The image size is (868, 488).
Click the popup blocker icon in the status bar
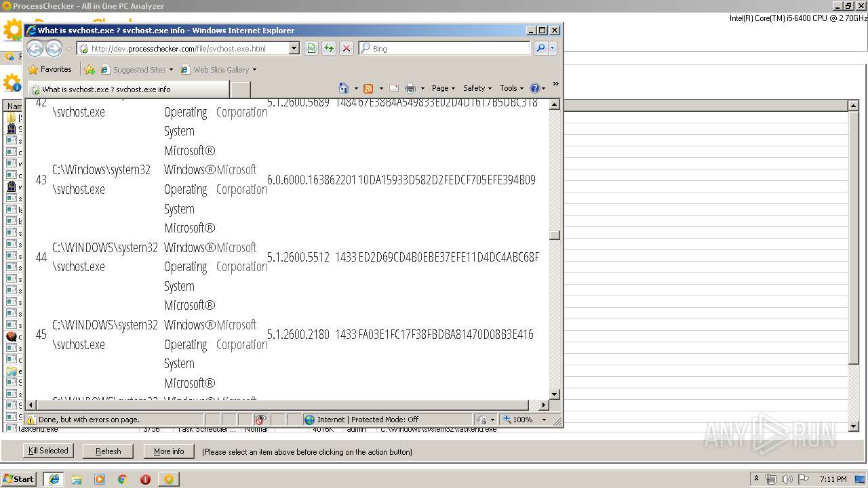[x=260, y=420]
